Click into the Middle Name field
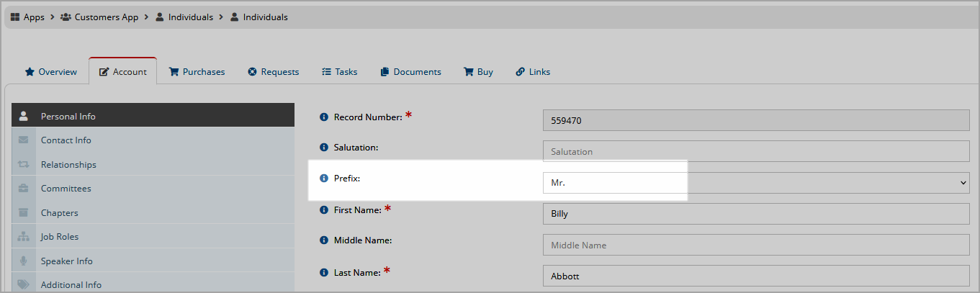Viewport: 980px width, 293px height. click(x=756, y=245)
